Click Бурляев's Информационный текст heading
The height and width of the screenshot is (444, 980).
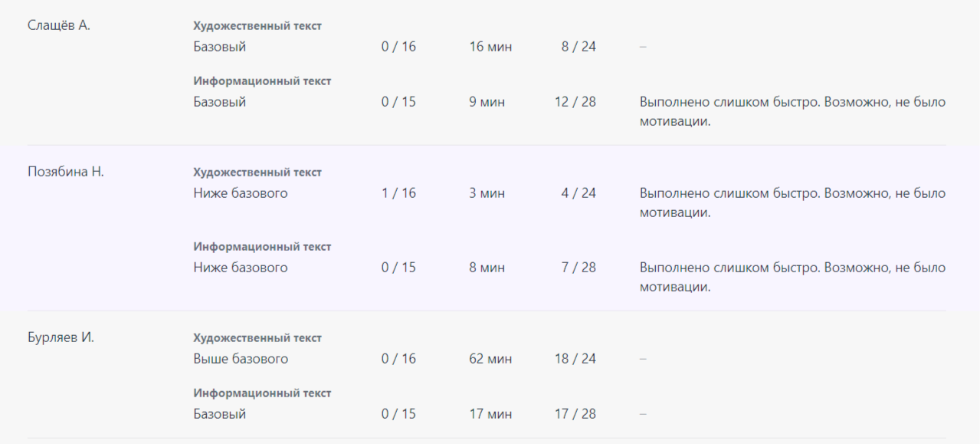tap(262, 393)
